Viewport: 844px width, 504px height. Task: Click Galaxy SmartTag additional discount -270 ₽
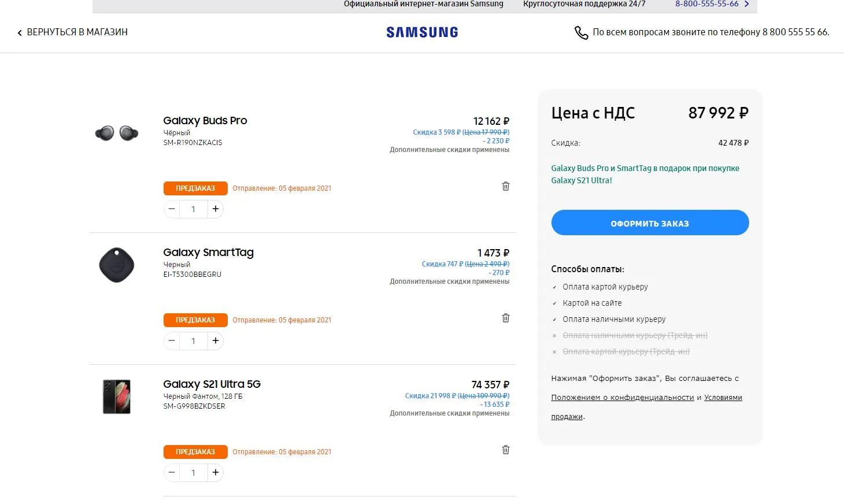pyautogui.click(x=499, y=273)
